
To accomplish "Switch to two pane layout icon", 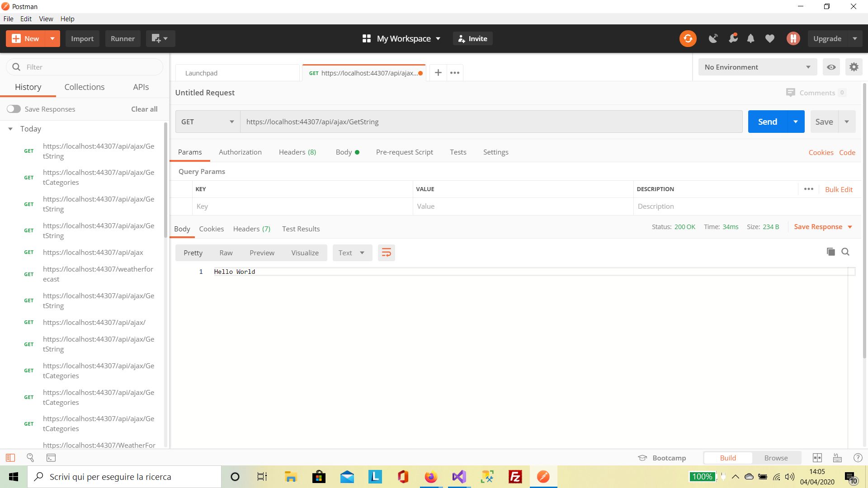I will click(x=817, y=458).
